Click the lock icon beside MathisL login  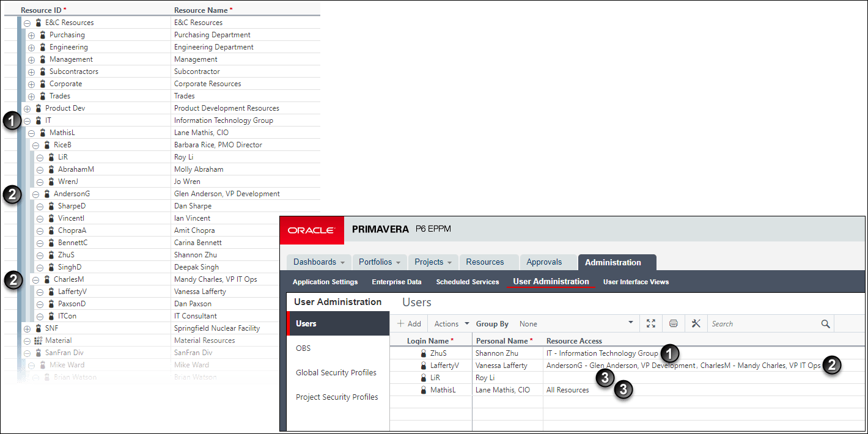point(423,390)
